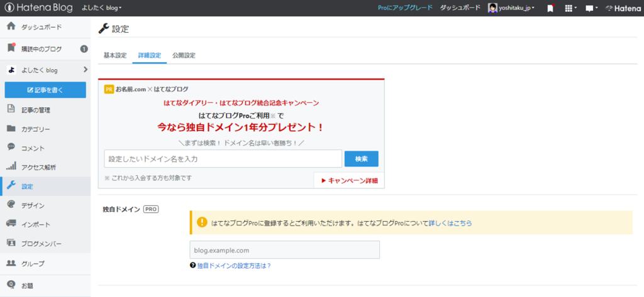
Task: Open 記事の管理 in sidebar
Action: 36,110
